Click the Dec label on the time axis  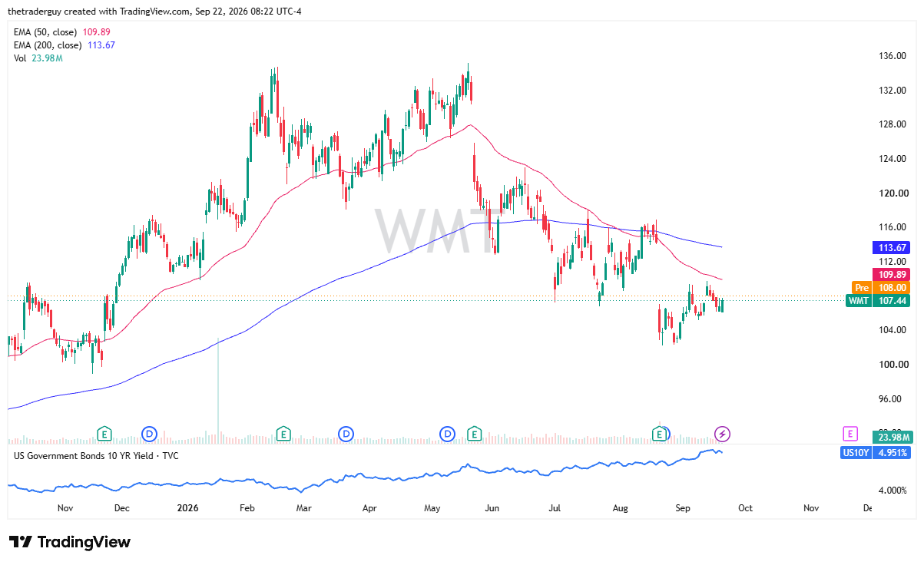click(121, 508)
